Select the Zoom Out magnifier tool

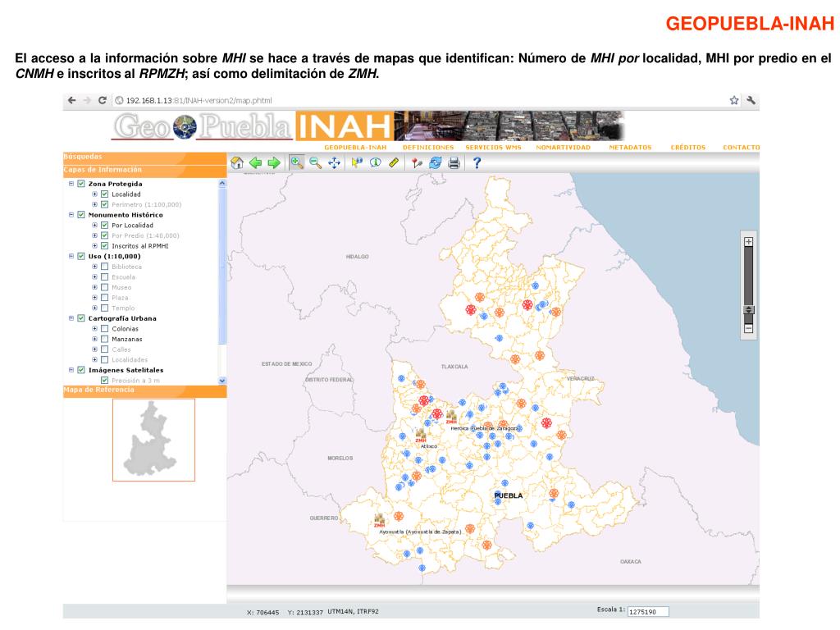pyautogui.click(x=316, y=163)
